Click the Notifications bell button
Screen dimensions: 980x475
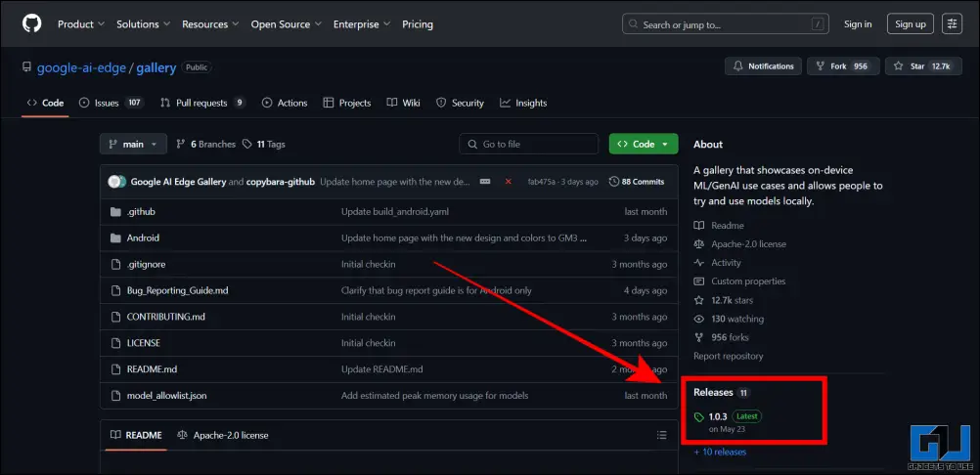[763, 66]
